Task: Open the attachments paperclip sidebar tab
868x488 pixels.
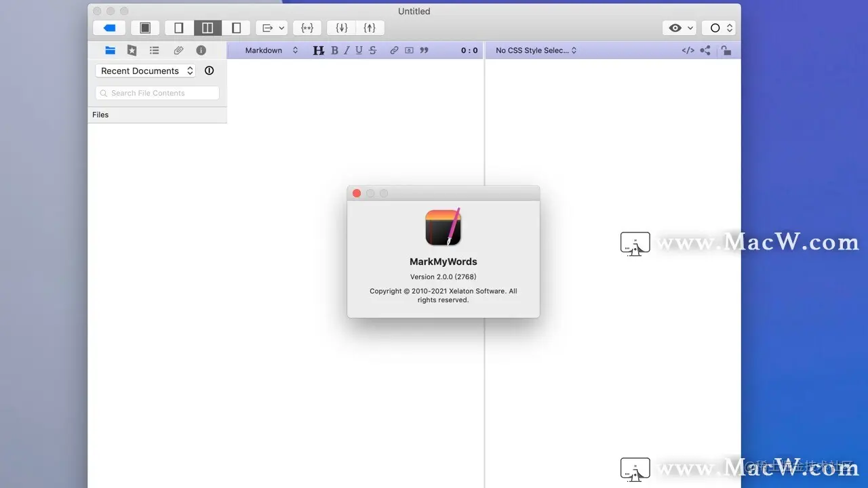Action: [178, 50]
